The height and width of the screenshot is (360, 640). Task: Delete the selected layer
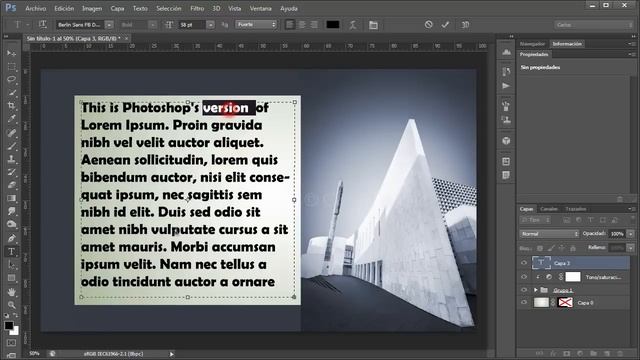(x=620, y=353)
